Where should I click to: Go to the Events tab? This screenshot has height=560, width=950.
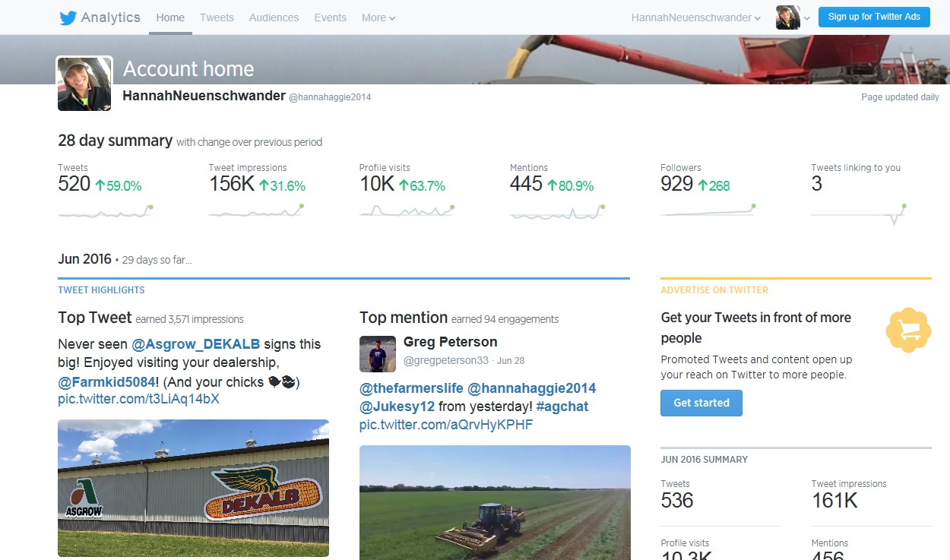tap(330, 17)
